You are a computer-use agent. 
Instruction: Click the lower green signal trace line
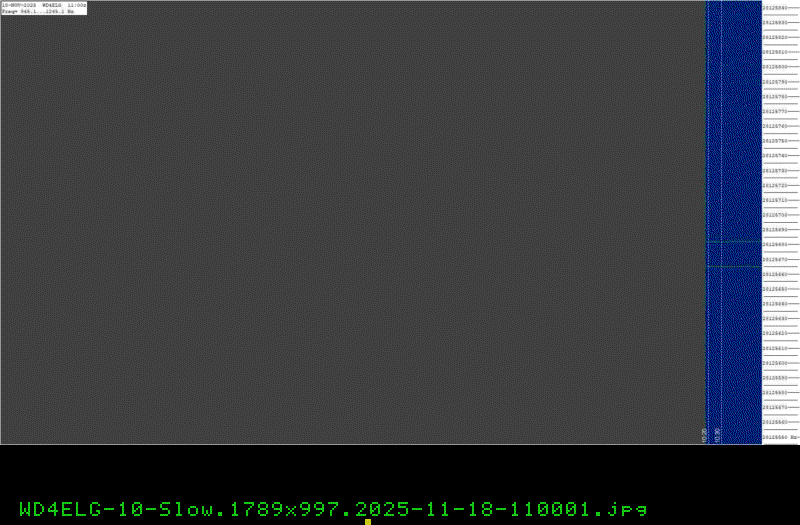(x=734, y=266)
